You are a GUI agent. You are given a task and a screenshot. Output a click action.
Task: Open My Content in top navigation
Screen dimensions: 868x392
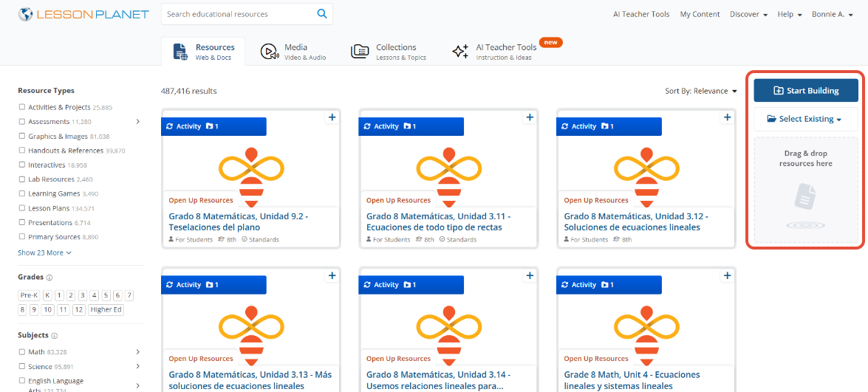click(700, 14)
